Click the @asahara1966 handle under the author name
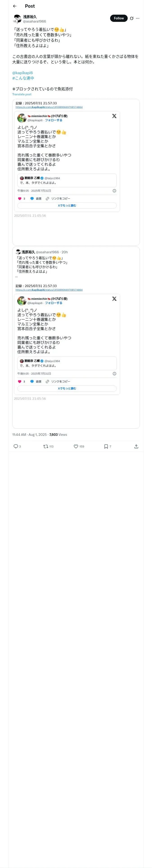 pyautogui.click(x=34, y=21)
